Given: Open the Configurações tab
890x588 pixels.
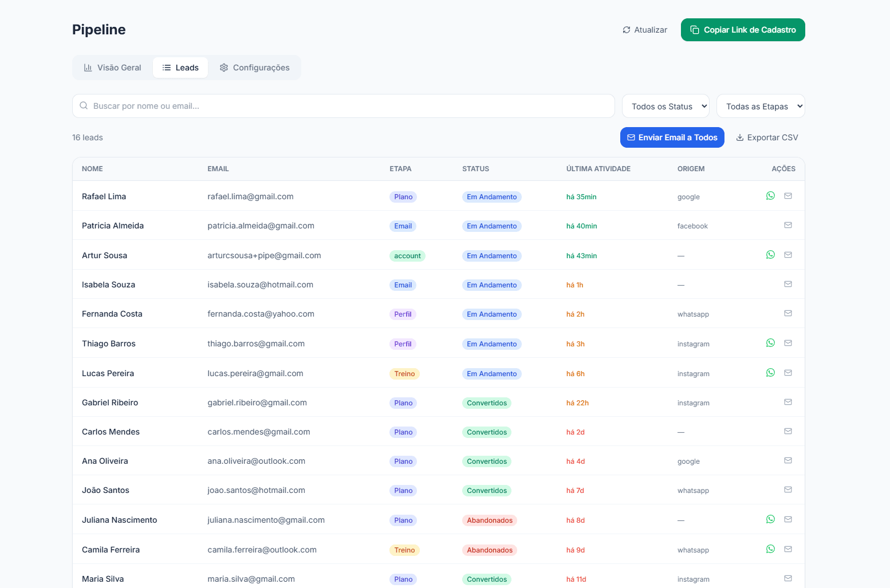Looking at the screenshot, I should coord(254,67).
